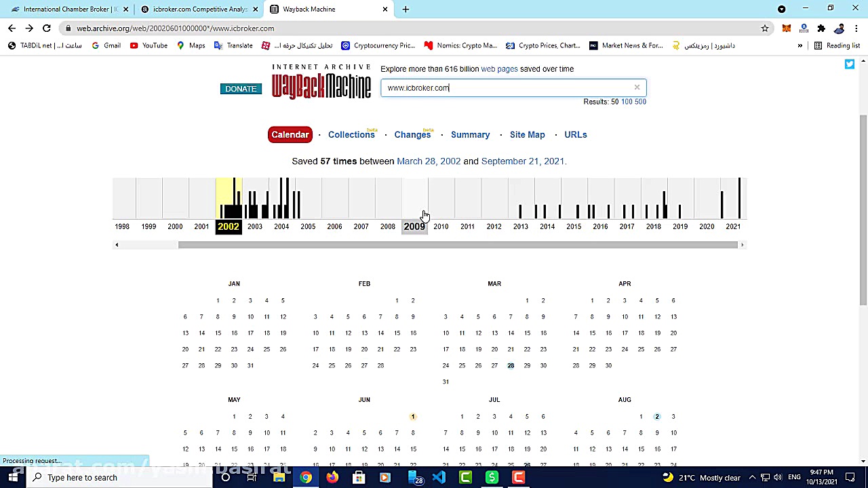Click the browser address bar
This screenshot has height=488, width=868.
[x=414, y=28]
